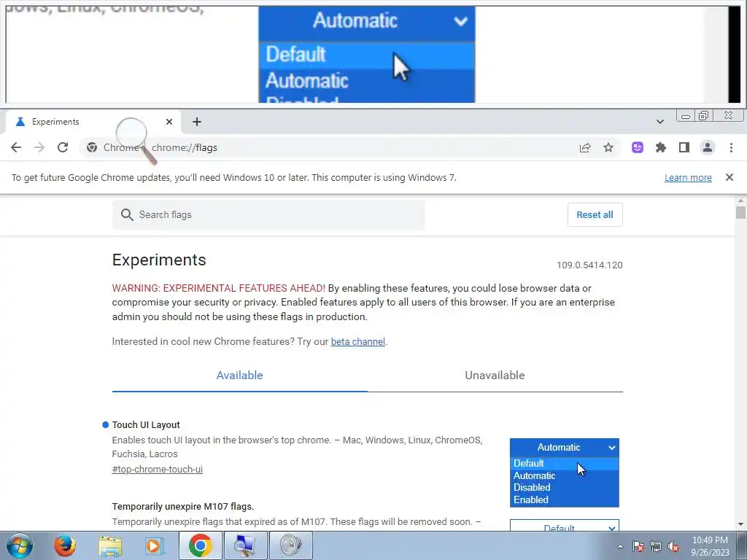747x560 pixels.
Task: Choose Disabled in Touch UI dropdown
Action: click(x=565, y=488)
